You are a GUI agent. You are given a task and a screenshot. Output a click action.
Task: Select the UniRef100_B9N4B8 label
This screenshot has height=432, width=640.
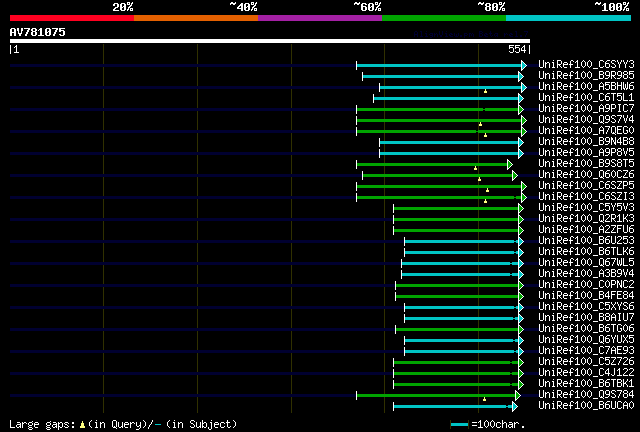[x=586, y=142]
